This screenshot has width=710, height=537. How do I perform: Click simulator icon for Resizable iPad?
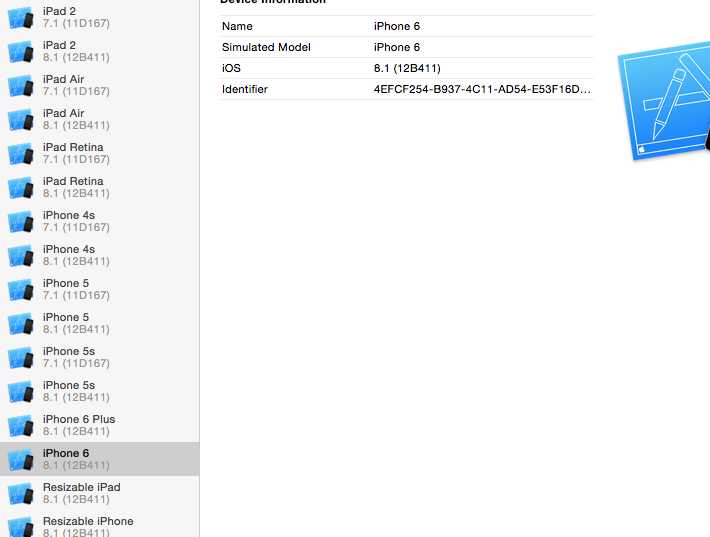(x=21, y=494)
